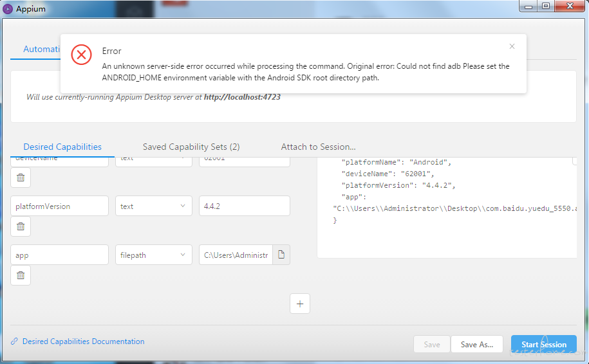Edit the 4.4.2 value field
589x364 pixels.
click(x=244, y=206)
